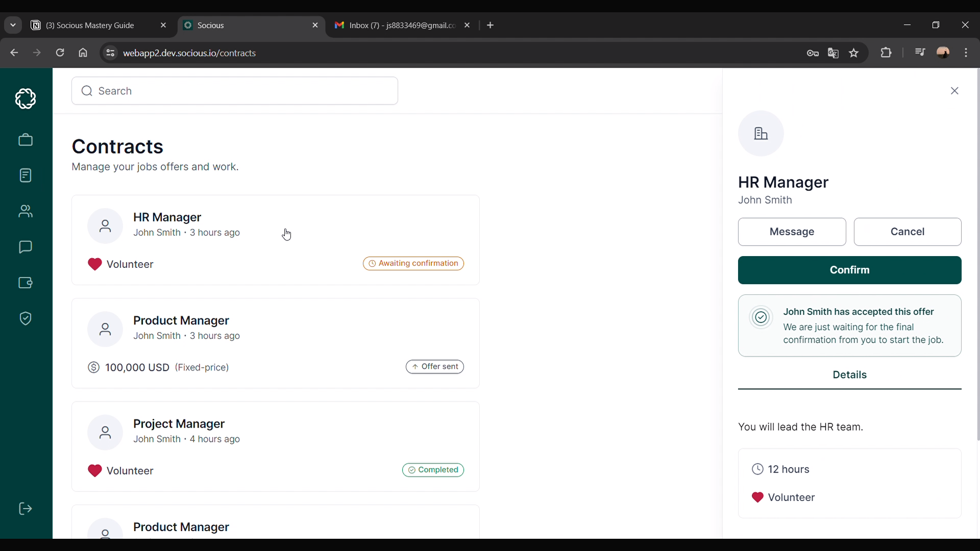The width and height of the screenshot is (980, 551).
Task: Click the logout icon at sidebar bottom
Action: [26, 509]
